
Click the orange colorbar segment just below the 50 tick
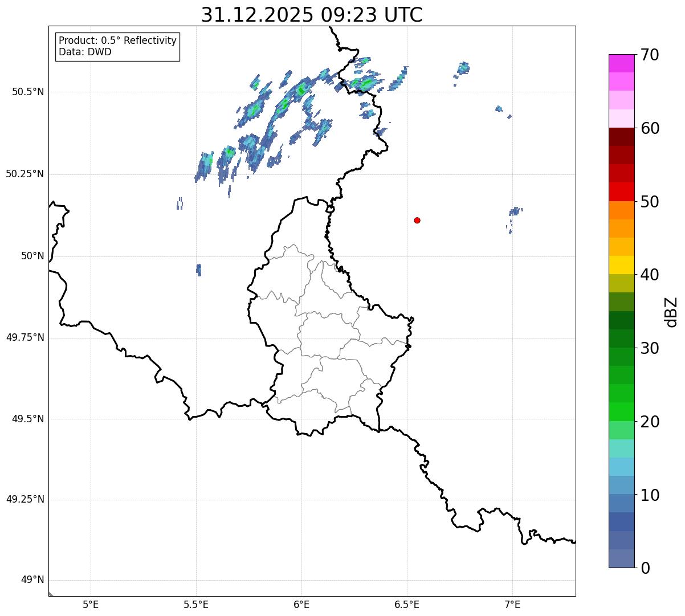(622, 210)
